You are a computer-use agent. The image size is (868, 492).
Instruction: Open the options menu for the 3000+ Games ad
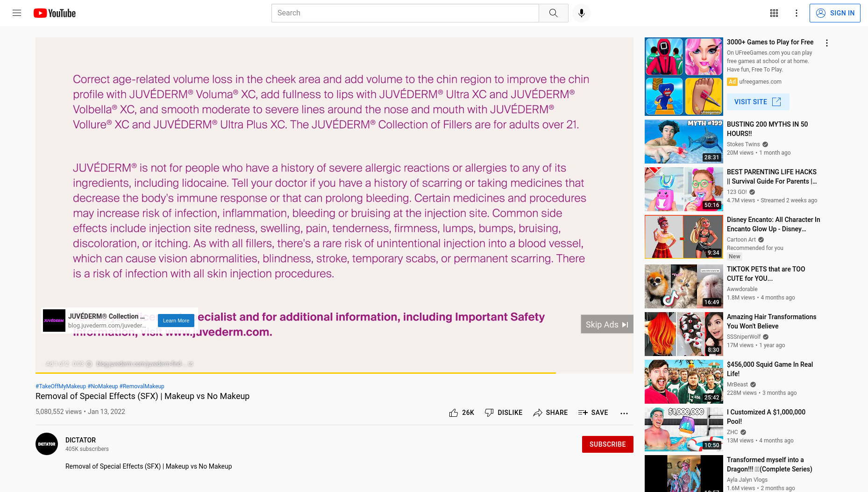point(827,43)
